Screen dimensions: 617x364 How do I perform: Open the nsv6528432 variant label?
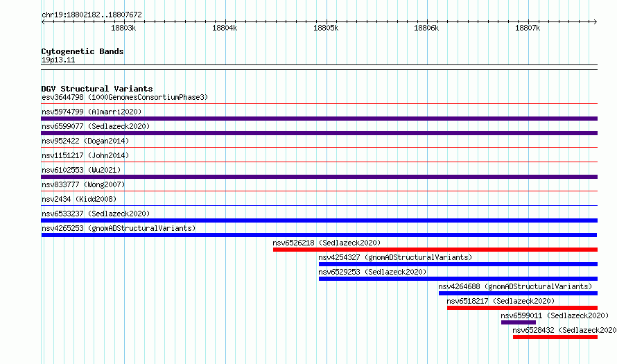coord(565,330)
